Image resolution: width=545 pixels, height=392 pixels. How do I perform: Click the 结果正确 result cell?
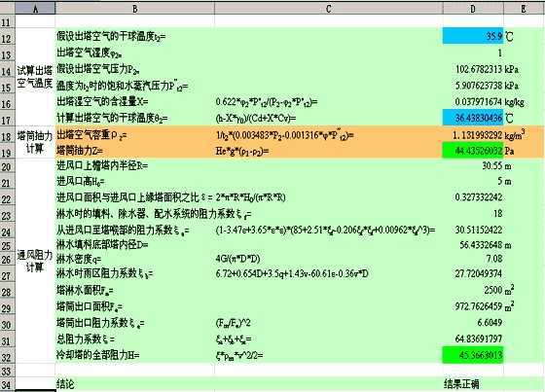461,384
